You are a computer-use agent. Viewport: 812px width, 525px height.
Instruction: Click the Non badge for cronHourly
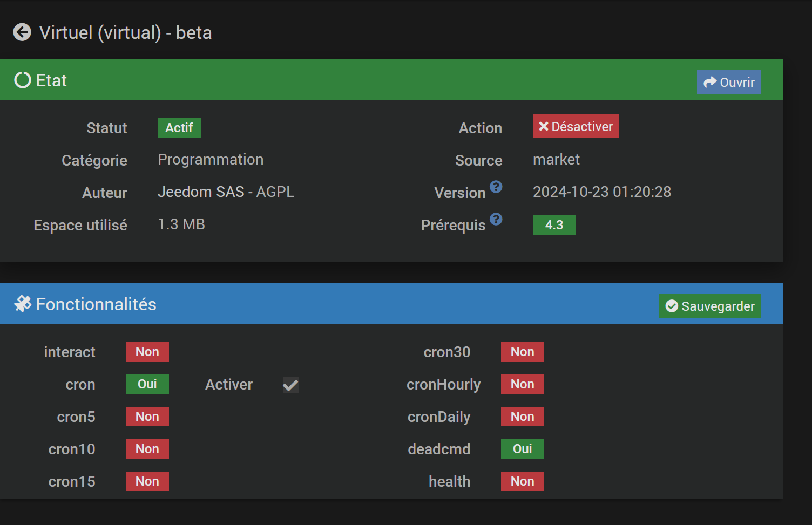point(523,384)
